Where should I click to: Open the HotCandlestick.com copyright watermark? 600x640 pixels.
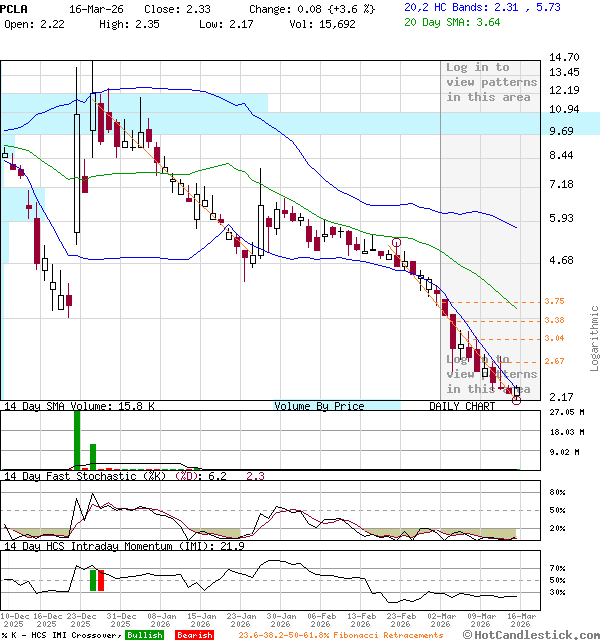[530, 634]
